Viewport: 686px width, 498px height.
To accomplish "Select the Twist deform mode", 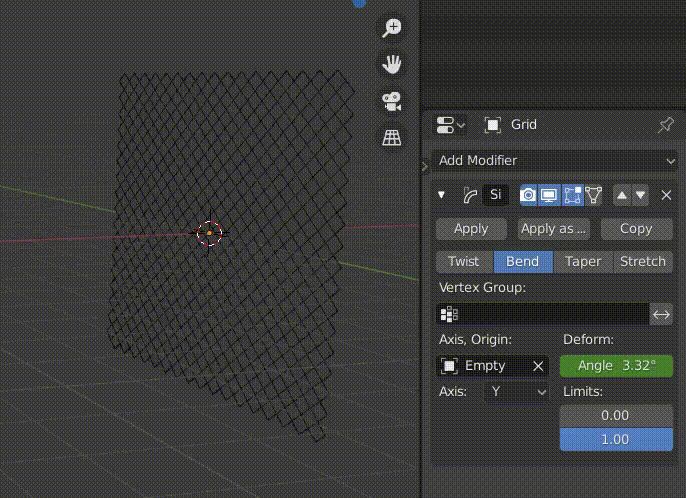I will [x=465, y=262].
